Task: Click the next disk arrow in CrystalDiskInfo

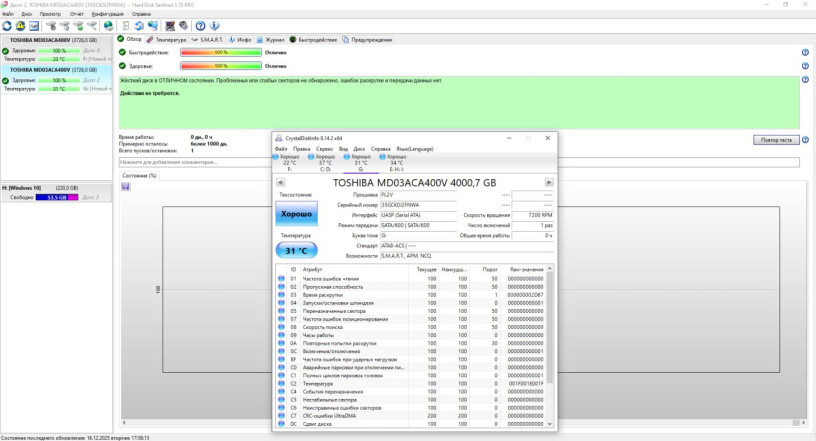Action: coord(548,182)
